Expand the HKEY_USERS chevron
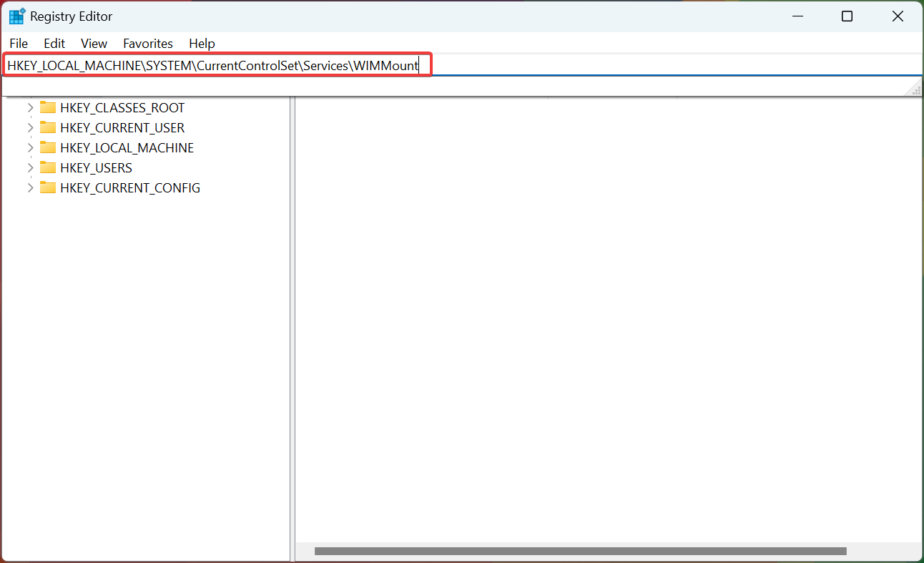Screen dimensions: 924x563 click(x=30, y=168)
